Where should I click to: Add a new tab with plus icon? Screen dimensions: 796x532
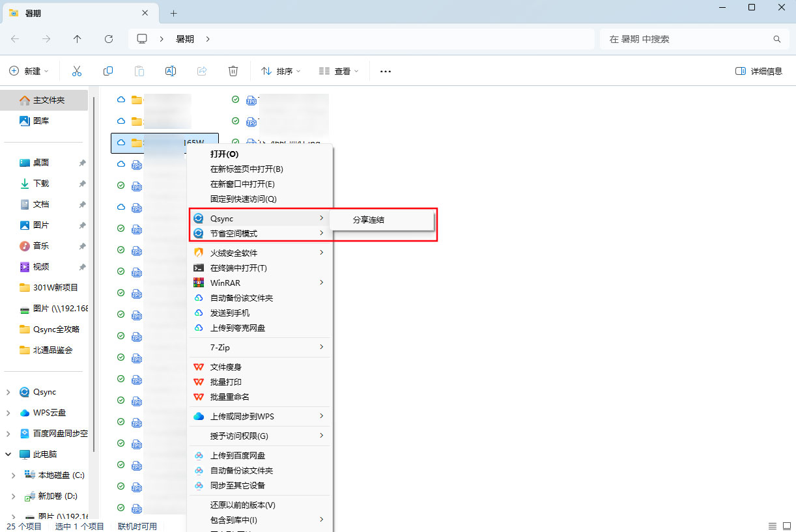173,13
